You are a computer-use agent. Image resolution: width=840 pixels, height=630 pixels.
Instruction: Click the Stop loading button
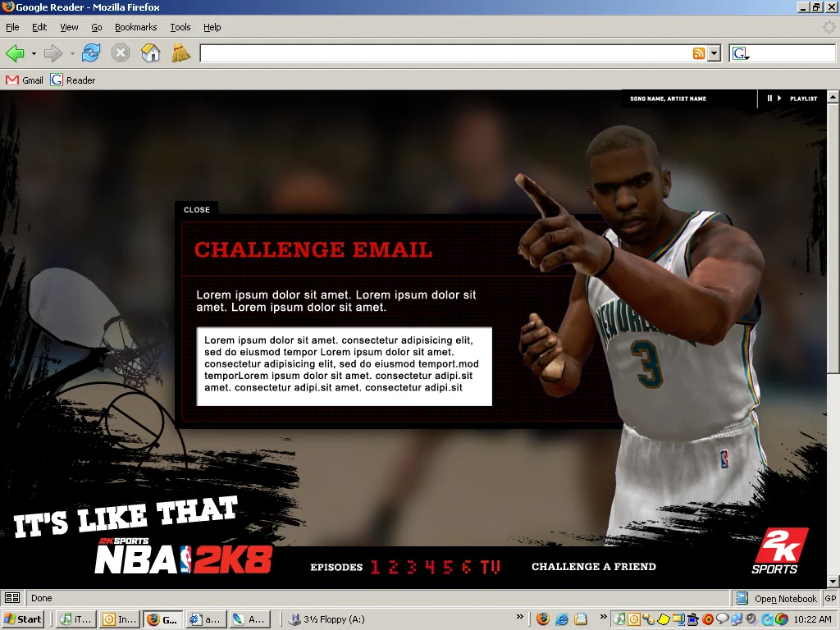pyautogui.click(x=121, y=53)
